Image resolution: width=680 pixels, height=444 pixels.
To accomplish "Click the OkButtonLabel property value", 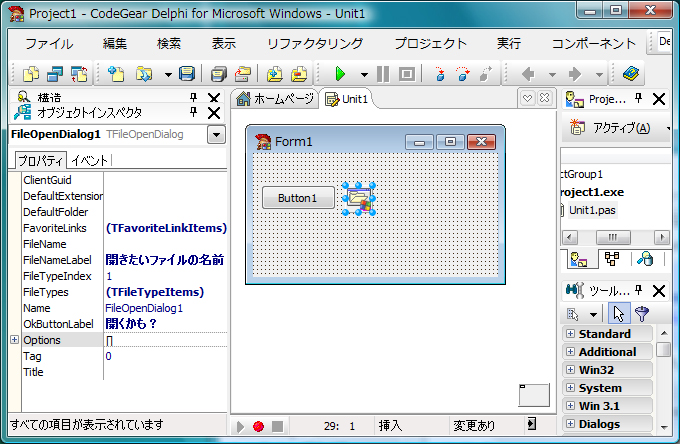I will 165,324.
